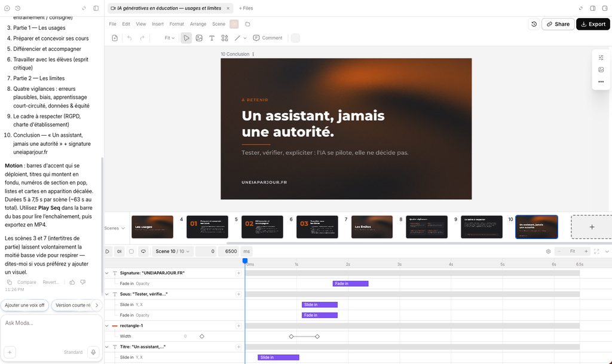This screenshot has width=612, height=364.
Task: Click the Share button
Action: click(x=558, y=24)
